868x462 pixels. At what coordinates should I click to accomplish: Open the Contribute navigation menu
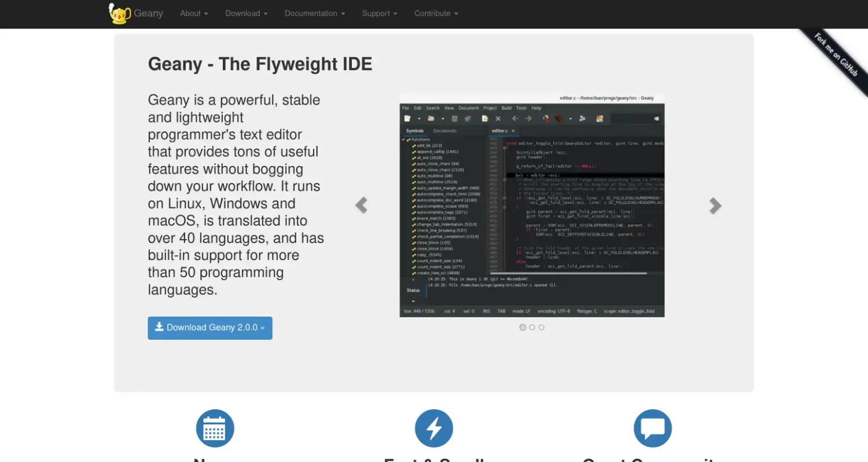[x=436, y=13]
